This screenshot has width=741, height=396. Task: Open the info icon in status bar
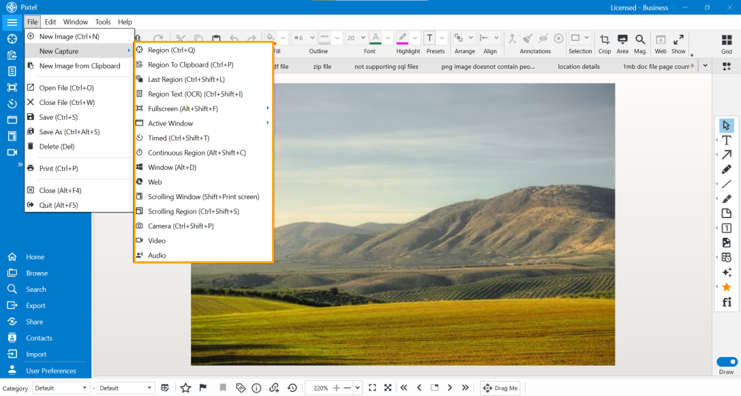[x=256, y=388]
